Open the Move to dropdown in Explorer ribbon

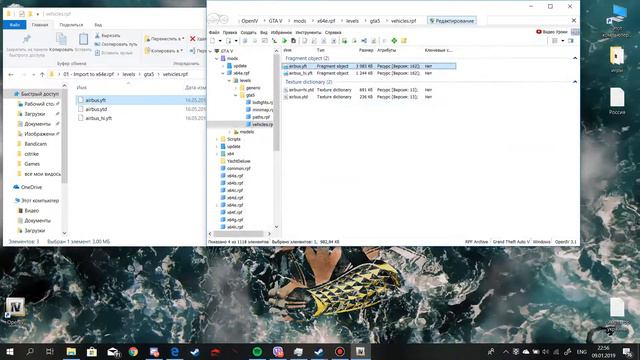point(164,39)
